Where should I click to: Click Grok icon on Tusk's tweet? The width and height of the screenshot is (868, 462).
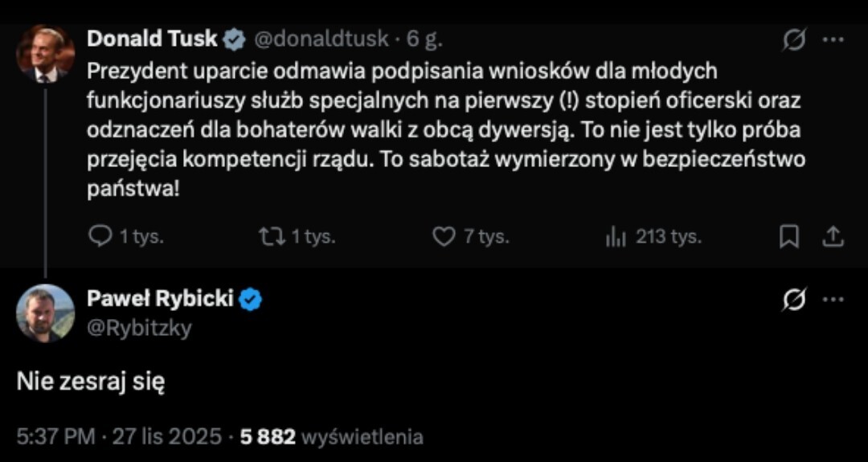point(793,39)
